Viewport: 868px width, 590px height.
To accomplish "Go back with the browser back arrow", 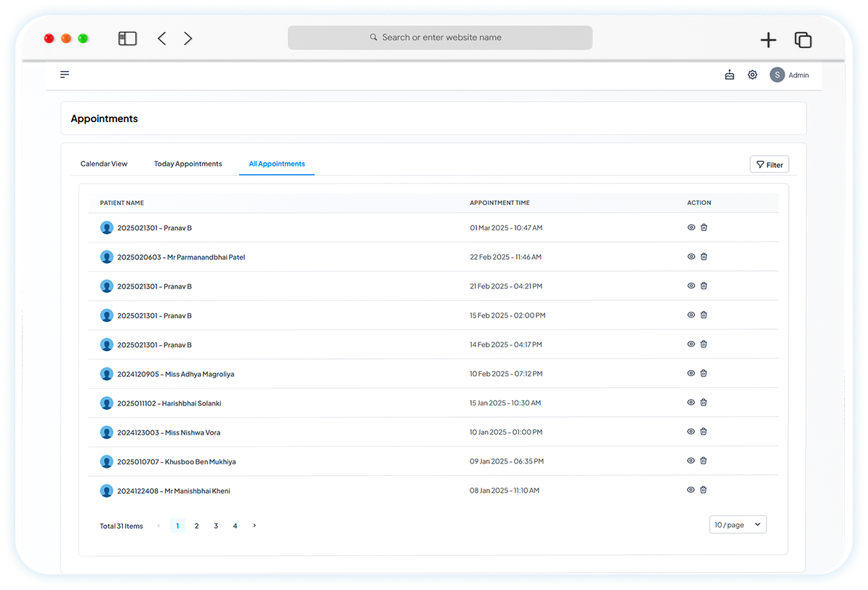I will (161, 39).
